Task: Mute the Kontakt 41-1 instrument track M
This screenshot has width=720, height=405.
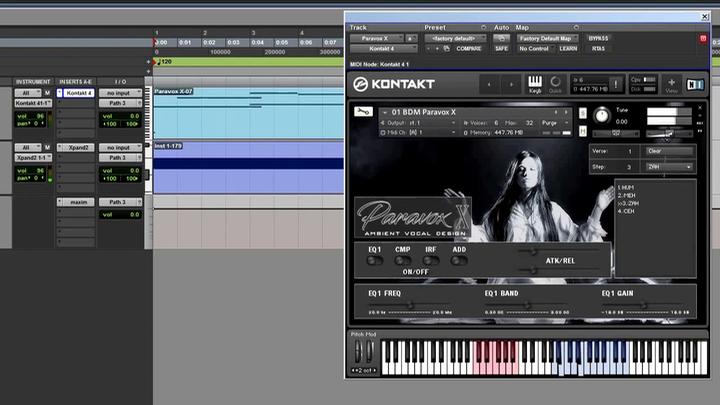Action: point(47,93)
